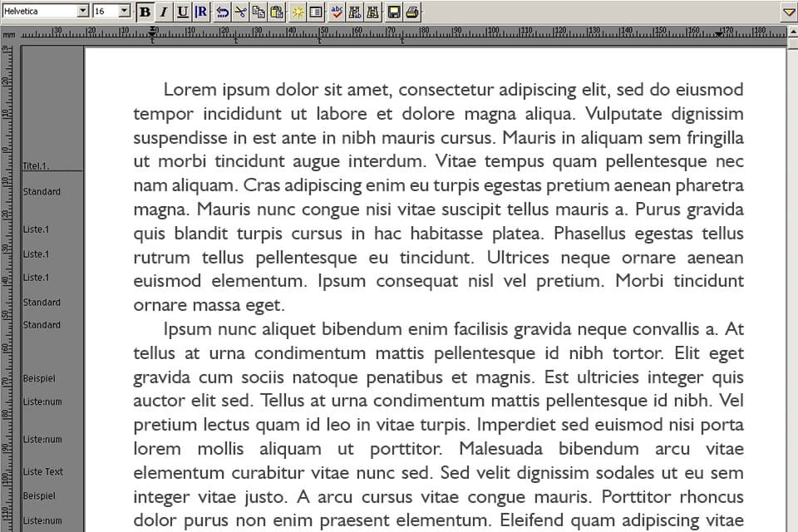Click the left indent marker on ruler
Viewport: 798px width, 532px height.
(x=152, y=32)
